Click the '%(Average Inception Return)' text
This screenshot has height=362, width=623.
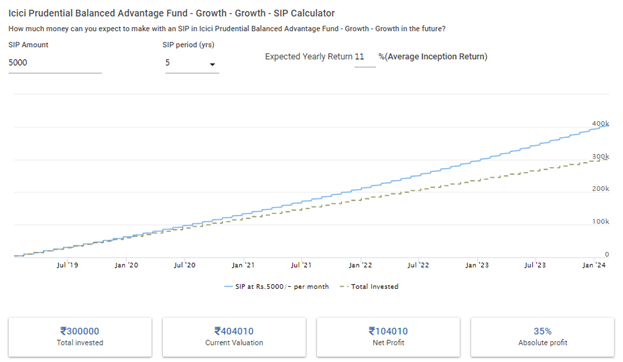(433, 57)
